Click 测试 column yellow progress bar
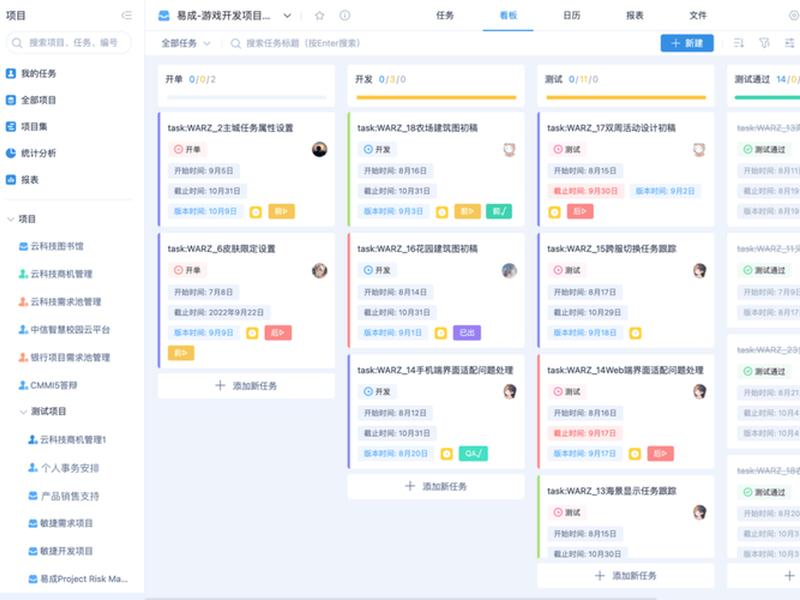 pos(626,97)
